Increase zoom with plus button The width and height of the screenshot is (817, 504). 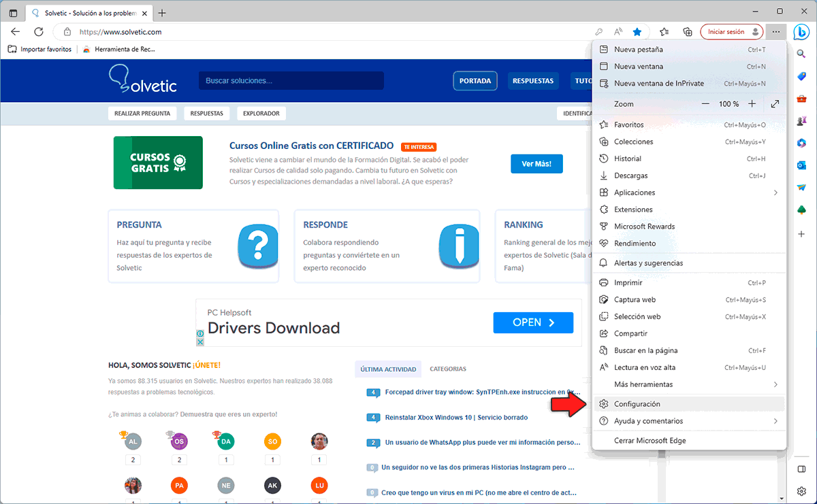(x=752, y=104)
